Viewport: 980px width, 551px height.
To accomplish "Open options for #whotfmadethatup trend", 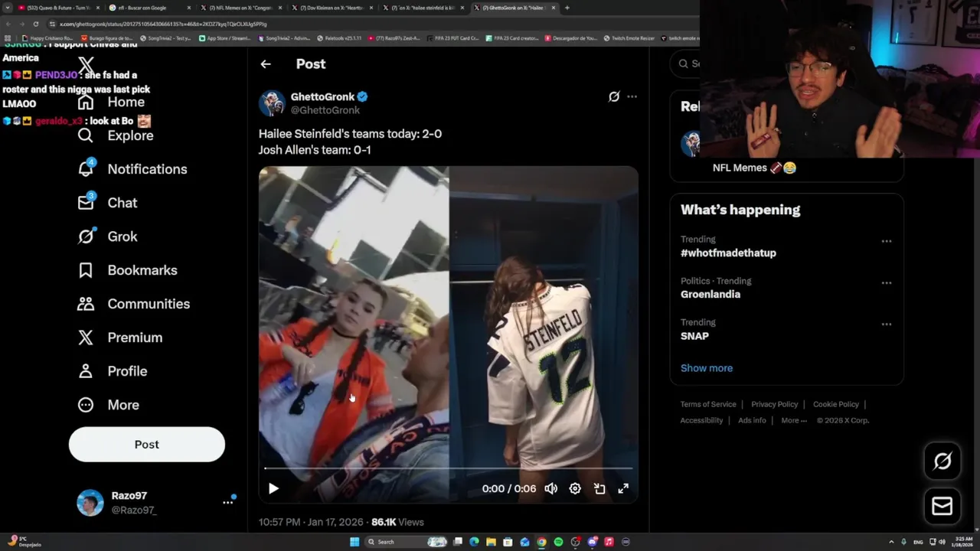I will pyautogui.click(x=887, y=241).
